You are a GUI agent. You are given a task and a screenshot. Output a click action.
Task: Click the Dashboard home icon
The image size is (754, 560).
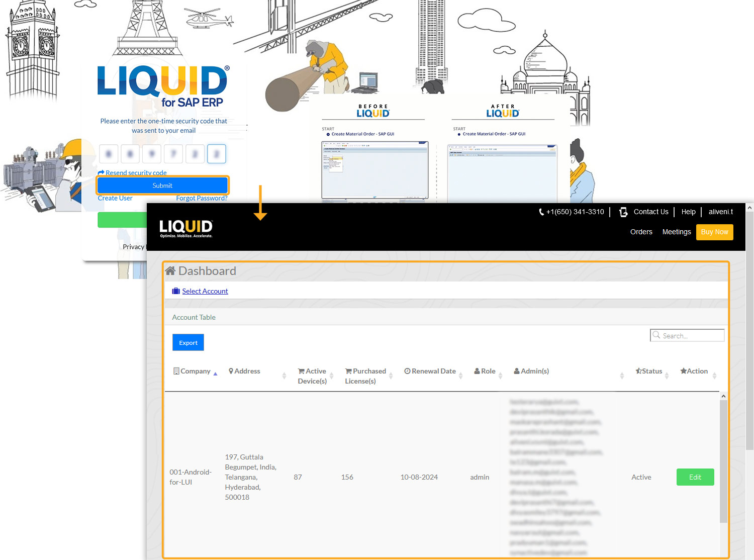tap(170, 271)
